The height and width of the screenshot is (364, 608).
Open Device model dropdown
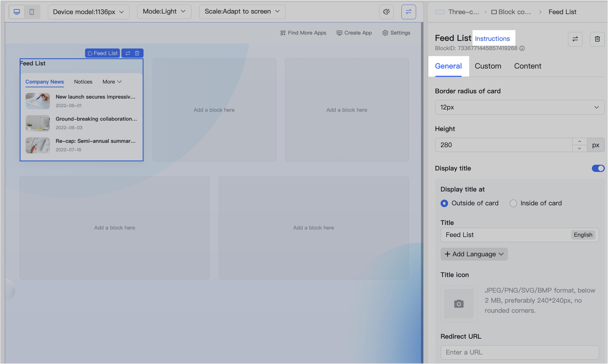[88, 12]
